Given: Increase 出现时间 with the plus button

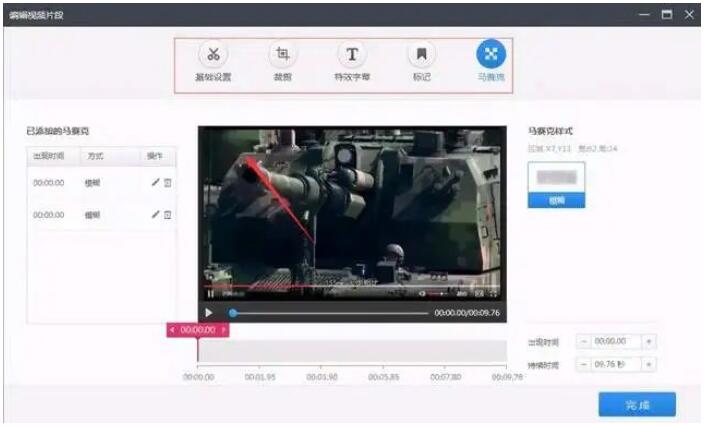Looking at the screenshot, I should coord(649,341).
